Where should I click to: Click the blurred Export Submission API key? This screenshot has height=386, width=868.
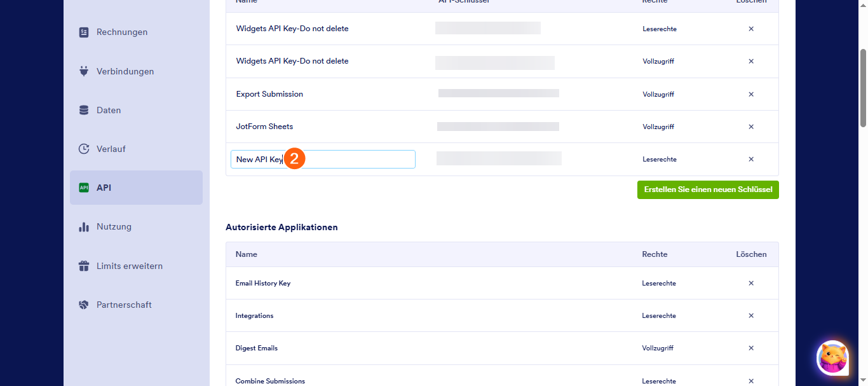pyautogui.click(x=499, y=93)
